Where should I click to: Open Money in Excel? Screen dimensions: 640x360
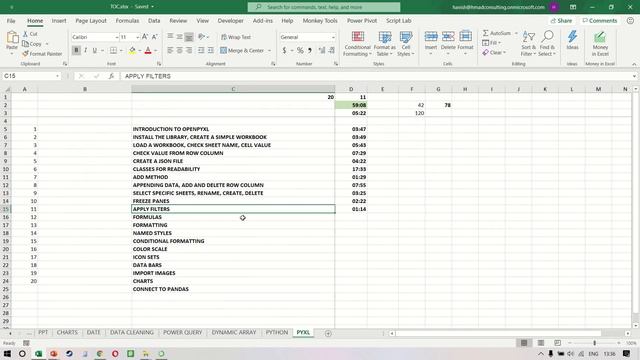point(600,44)
